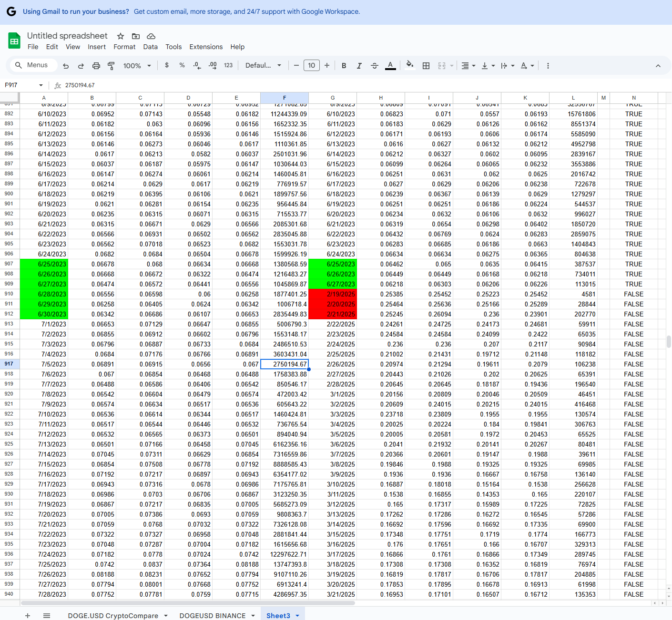This screenshot has width=672, height=620.
Task: Open the Extensions menu
Action: pos(206,47)
